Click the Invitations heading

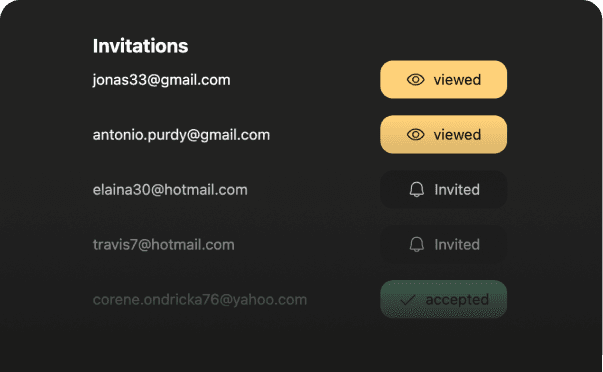tap(140, 46)
